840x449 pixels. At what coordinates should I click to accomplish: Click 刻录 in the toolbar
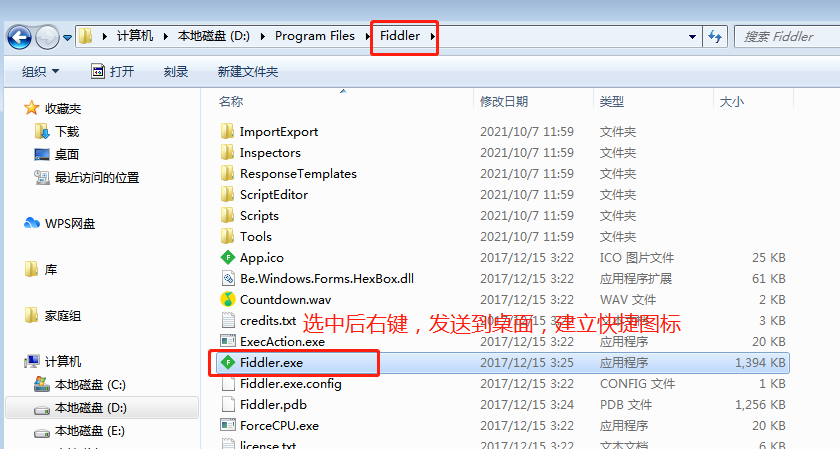point(176,71)
